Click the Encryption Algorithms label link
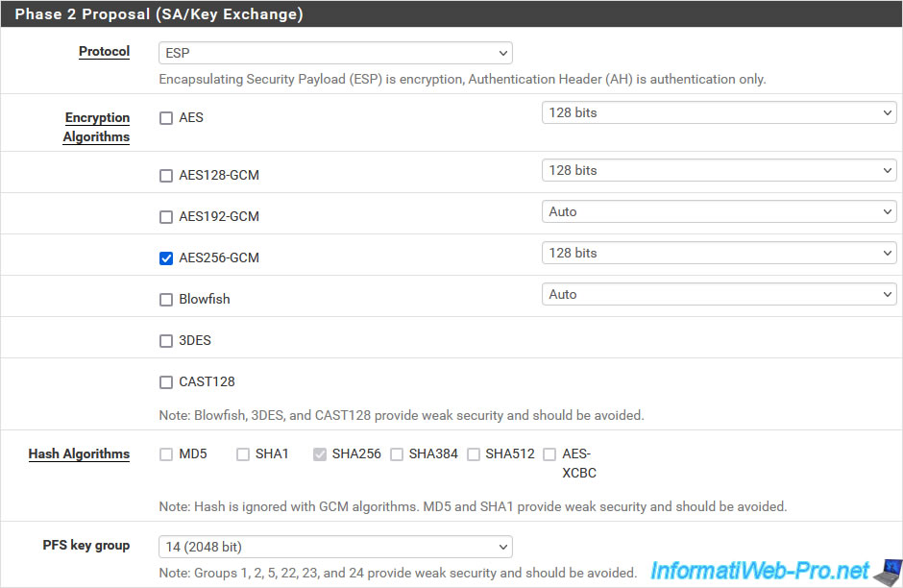The image size is (903, 588). point(96,127)
